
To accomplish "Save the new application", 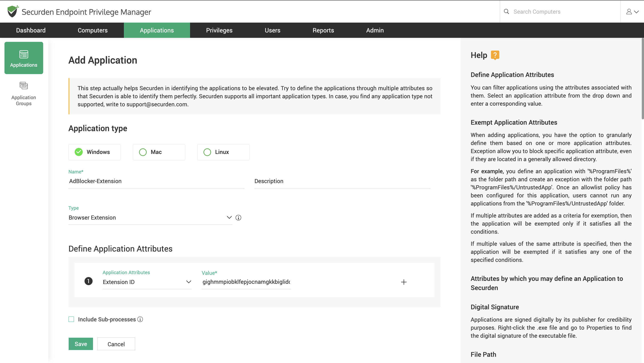I will [81, 344].
